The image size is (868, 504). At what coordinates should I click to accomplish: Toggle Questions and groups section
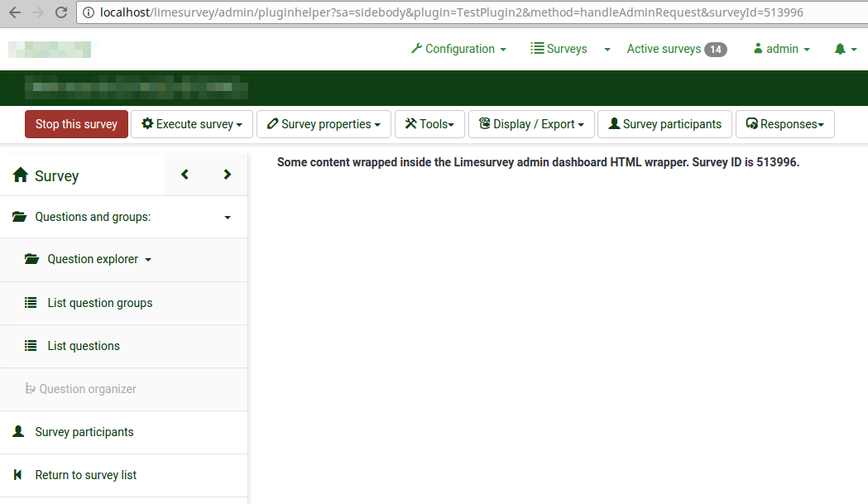click(x=123, y=217)
